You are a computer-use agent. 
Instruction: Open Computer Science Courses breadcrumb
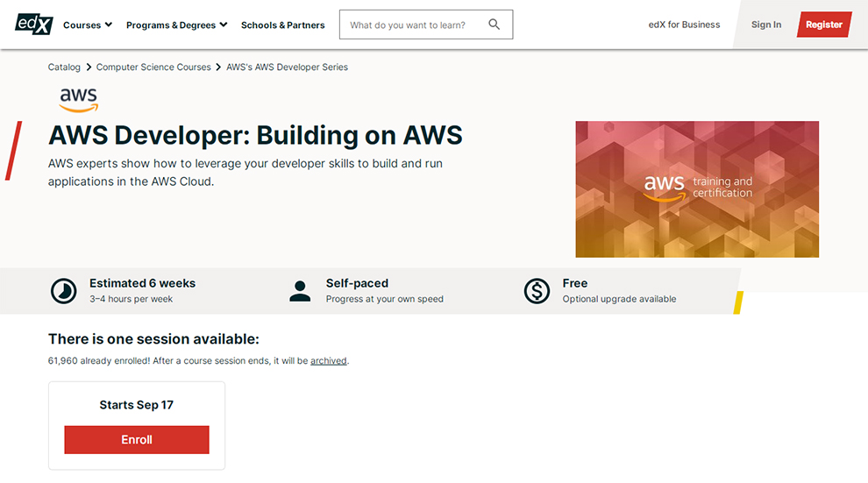(x=153, y=67)
